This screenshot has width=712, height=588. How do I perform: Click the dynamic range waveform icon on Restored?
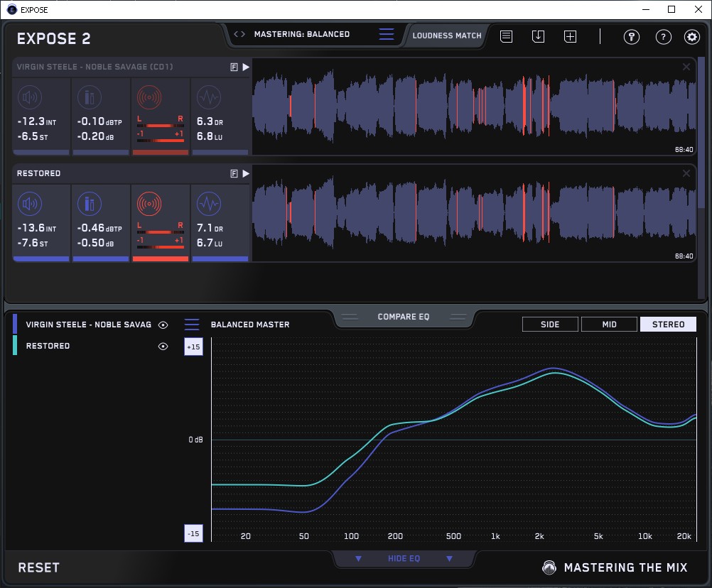point(208,204)
